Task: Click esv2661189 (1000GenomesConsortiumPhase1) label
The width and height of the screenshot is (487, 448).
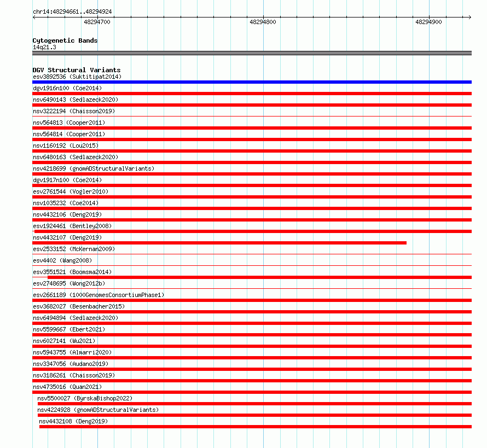Action: (x=98, y=295)
